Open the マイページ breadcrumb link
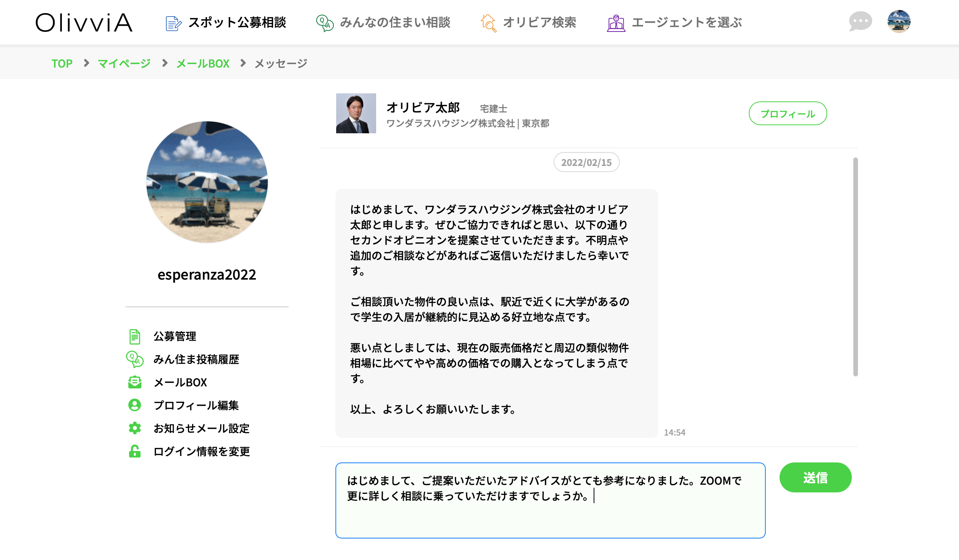 pos(124,63)
